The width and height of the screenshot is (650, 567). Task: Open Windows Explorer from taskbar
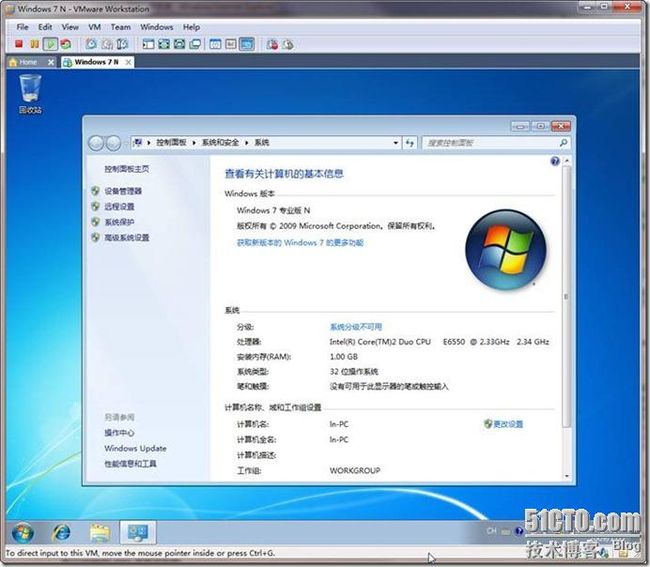99,533
